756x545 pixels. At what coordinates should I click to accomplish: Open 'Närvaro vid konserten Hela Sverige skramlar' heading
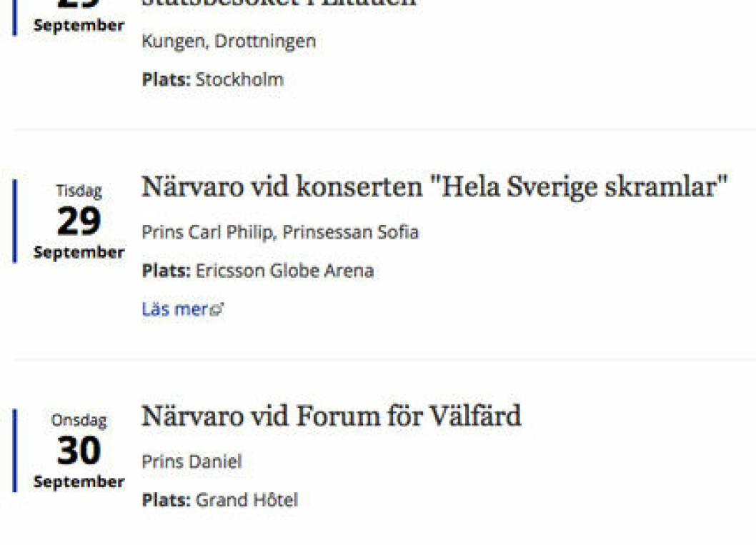[x=434, y=187]
